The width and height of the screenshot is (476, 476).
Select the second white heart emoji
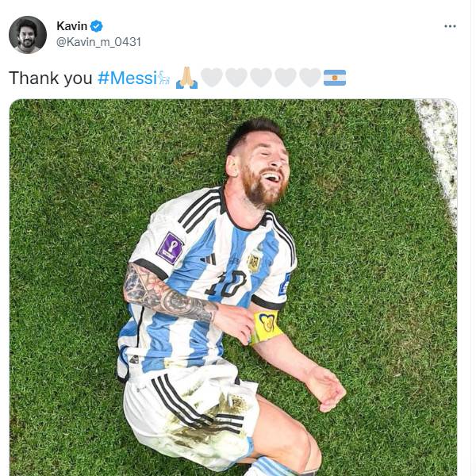point(236,78)
